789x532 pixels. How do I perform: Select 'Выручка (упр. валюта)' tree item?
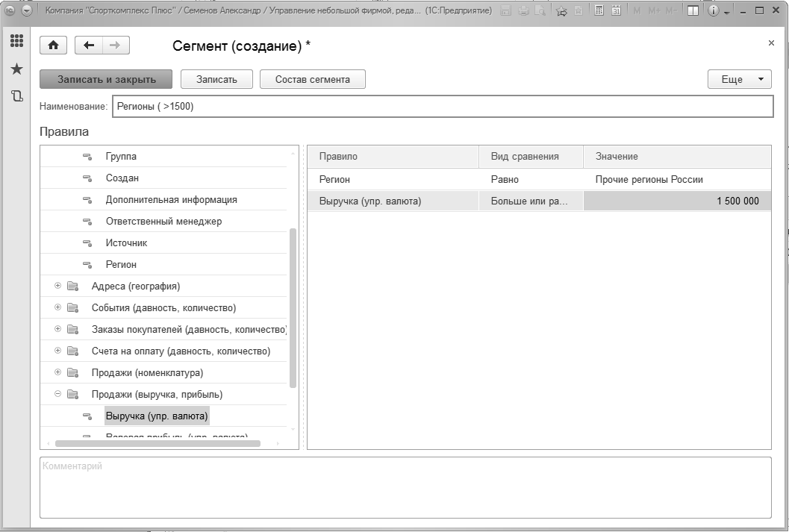[x=157, y=416]
